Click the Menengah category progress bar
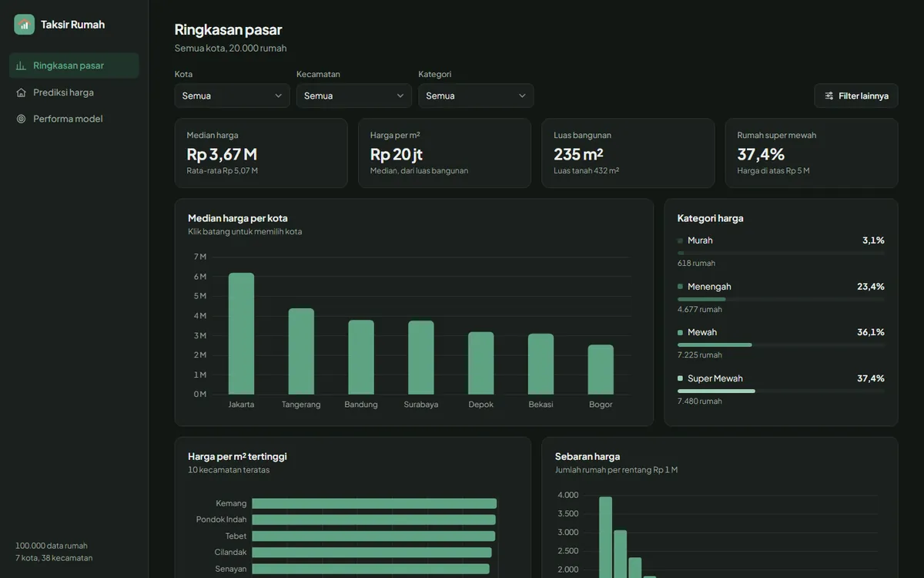Screen dimensions: 924x578 tap(781, 299)
